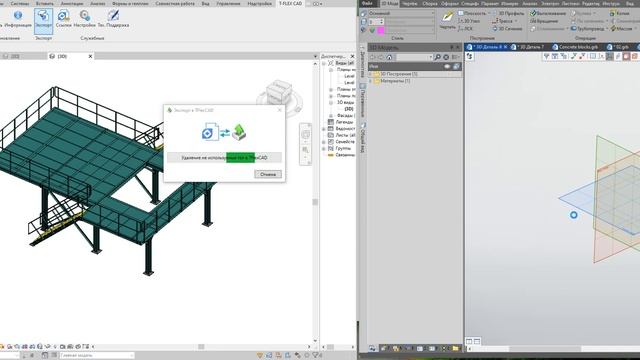Viewport: 640px width, 360px height.
Task: Switch to the T-FLEX CAD ribbon tab in Revit
Action: click(x=290, y=4)
